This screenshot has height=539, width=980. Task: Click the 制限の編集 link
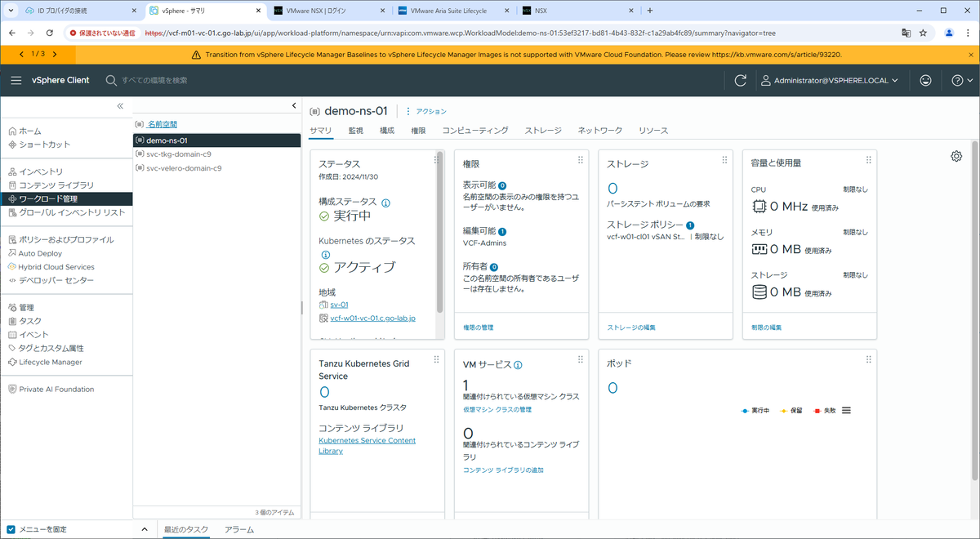(x=766, y=327)
